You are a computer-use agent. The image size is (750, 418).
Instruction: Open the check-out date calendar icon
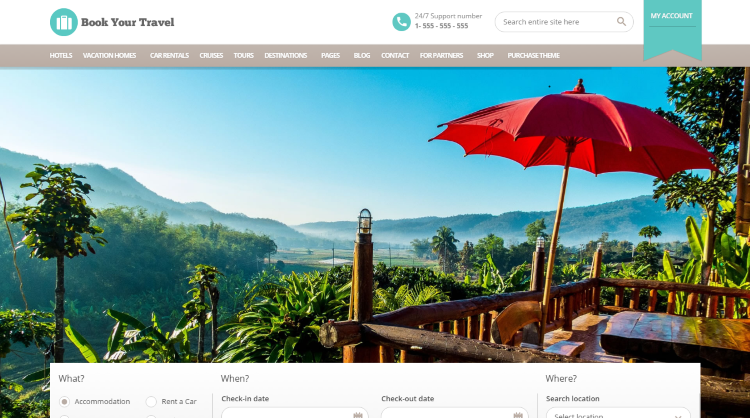pos(518,415)
